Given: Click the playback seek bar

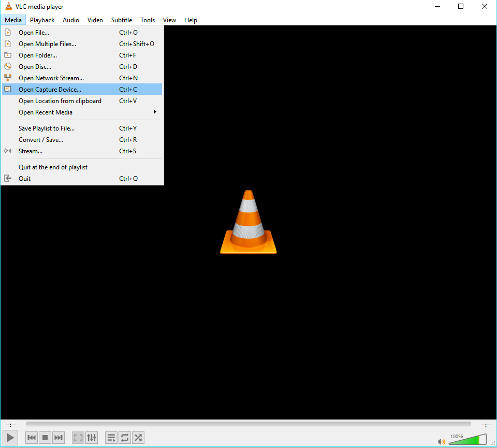Looking at the screenshot, I should [248, 424].
